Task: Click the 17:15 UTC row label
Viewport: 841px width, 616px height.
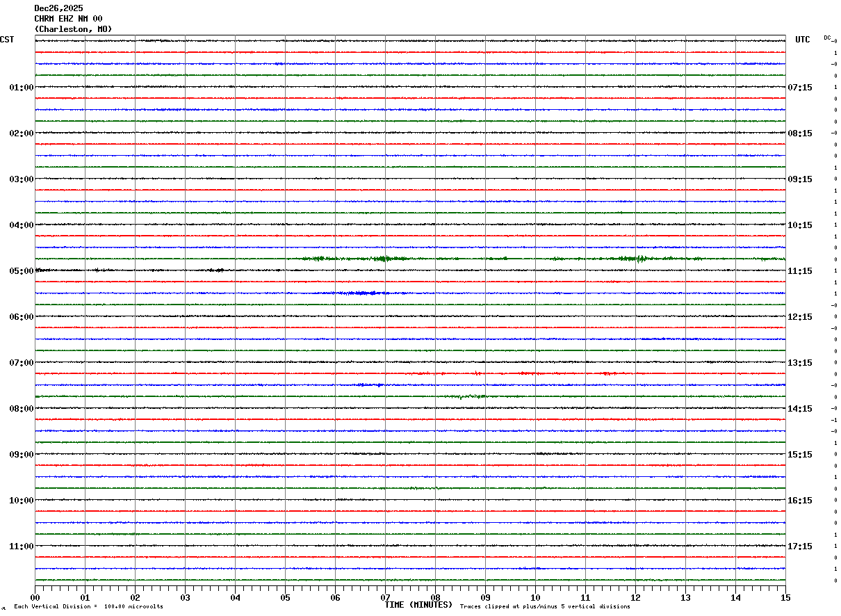Action: pyautogui.click(x=800, y=546)
